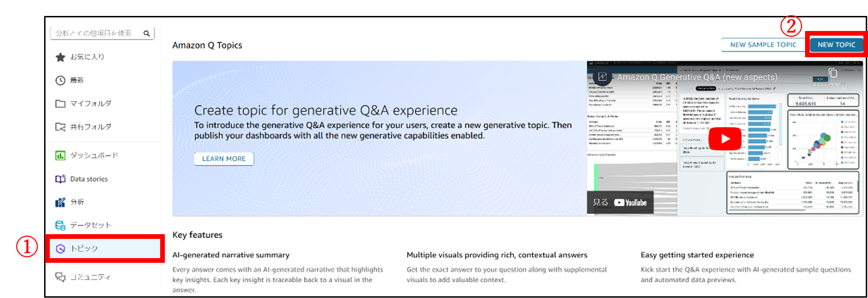Select the clock icon for recent items
This screenshot has height=298, width=868.
click(60, 80)
